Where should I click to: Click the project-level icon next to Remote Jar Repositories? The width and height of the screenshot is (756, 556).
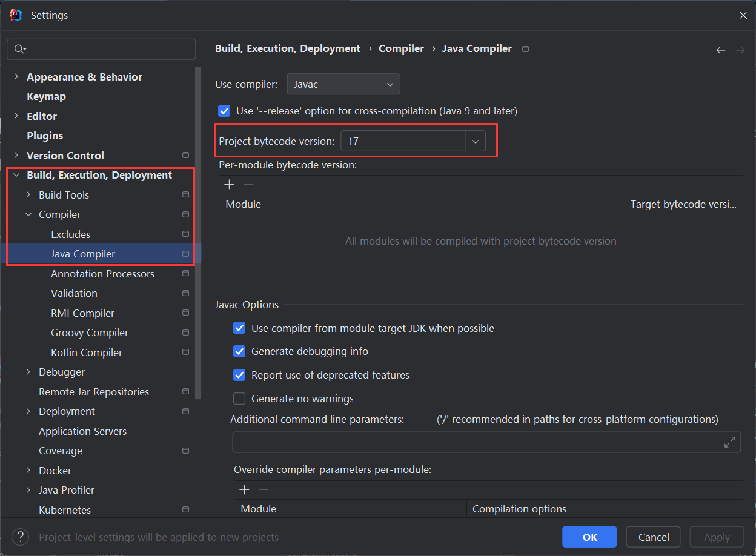coord(185,392)
